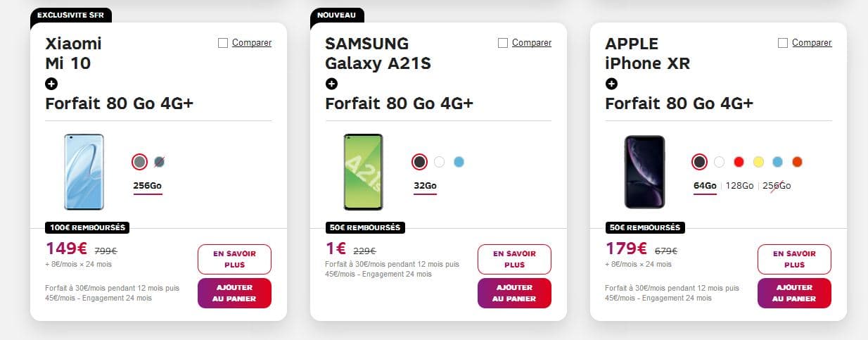The image size is (868, 340).
Task: Add the Samsung Galaxy A21S to cart
Action: coord(514,293)
